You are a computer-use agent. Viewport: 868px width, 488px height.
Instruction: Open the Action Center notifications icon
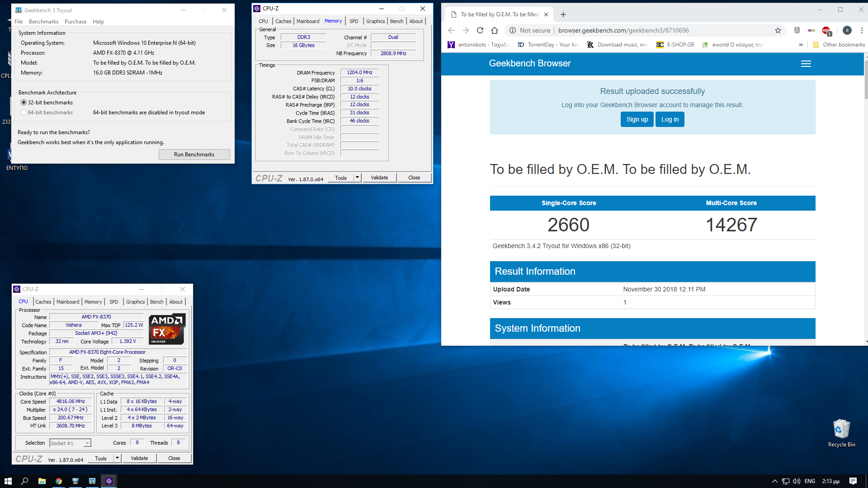853,481
